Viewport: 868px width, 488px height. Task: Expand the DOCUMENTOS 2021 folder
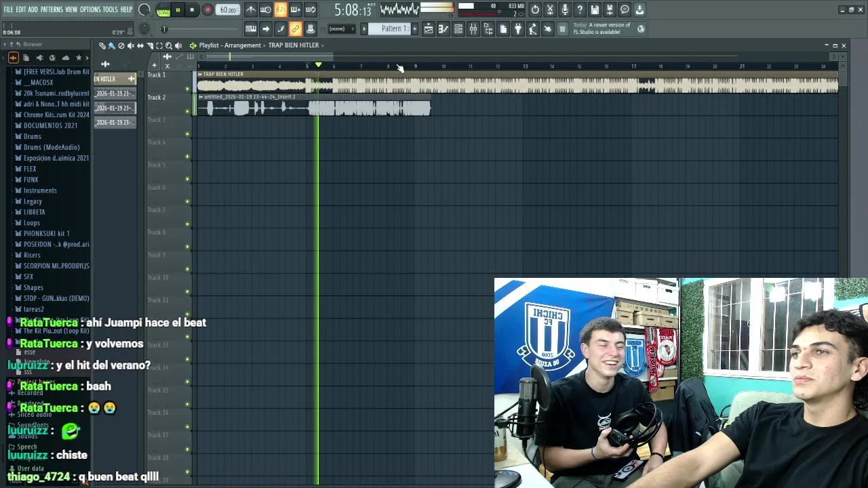[x=50, y=125]
